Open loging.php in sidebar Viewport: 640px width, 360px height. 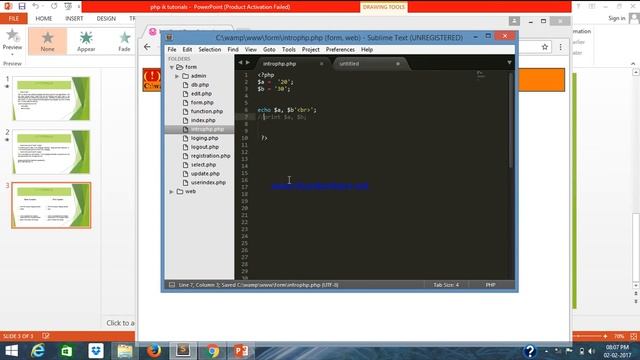204,138
